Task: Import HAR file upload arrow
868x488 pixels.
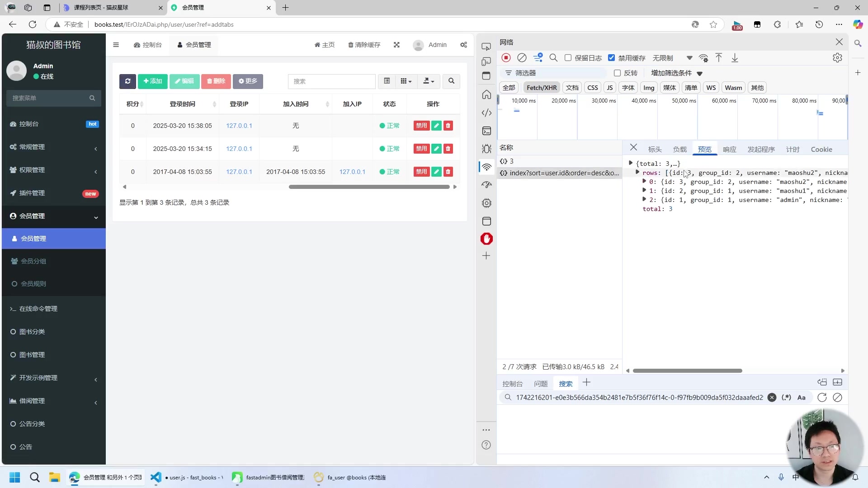Action: click(x=719, y=58)
